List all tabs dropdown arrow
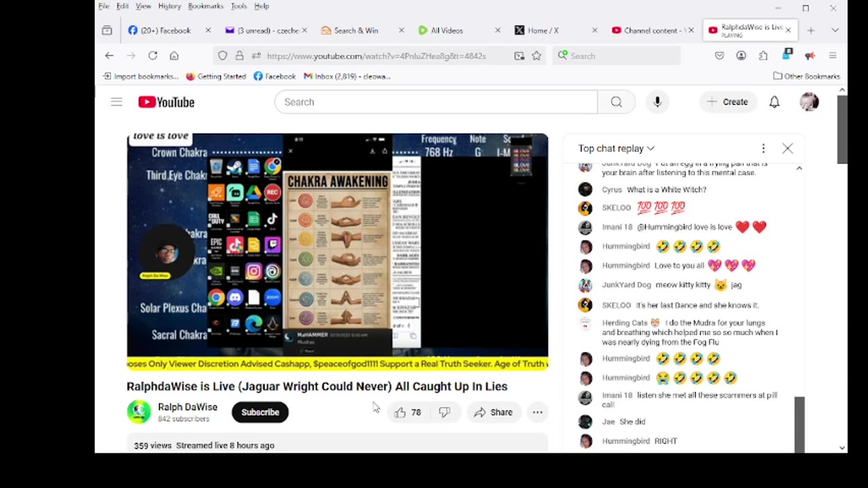This screenshot has width=868, height=488. pyautogui.click(x=835, y=30)
